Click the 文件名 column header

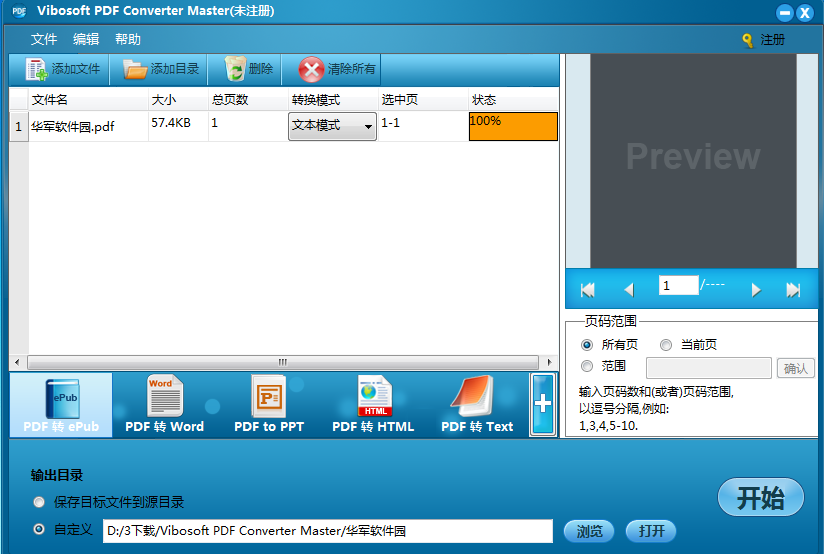[88, 99]
